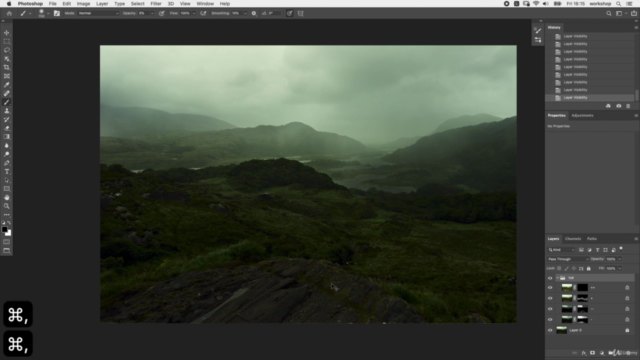Open the Brush Settings panel button
The image size is (640, 360).
tap(57, 13)
